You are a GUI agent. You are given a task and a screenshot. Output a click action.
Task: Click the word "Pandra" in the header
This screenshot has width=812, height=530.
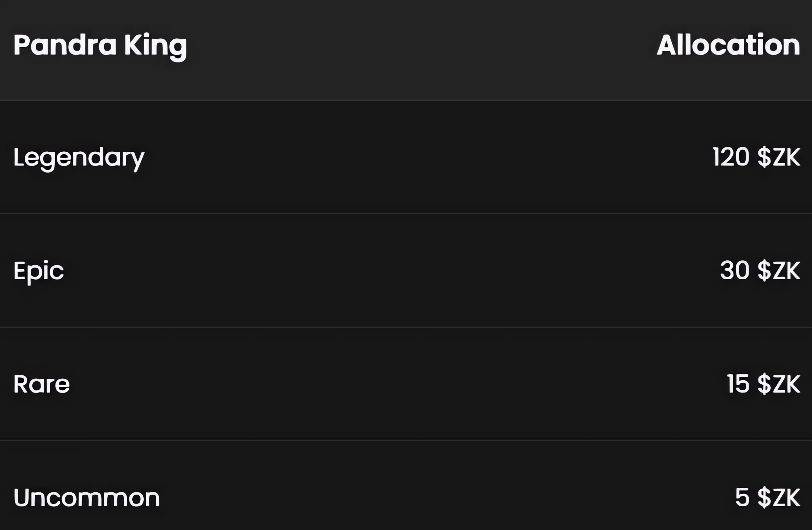coord(65,45)
